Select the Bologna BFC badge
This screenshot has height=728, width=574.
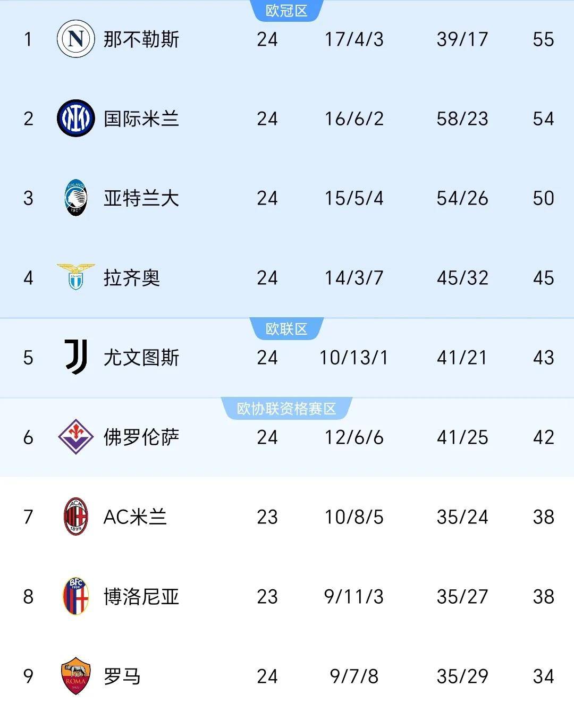[75, 596]
